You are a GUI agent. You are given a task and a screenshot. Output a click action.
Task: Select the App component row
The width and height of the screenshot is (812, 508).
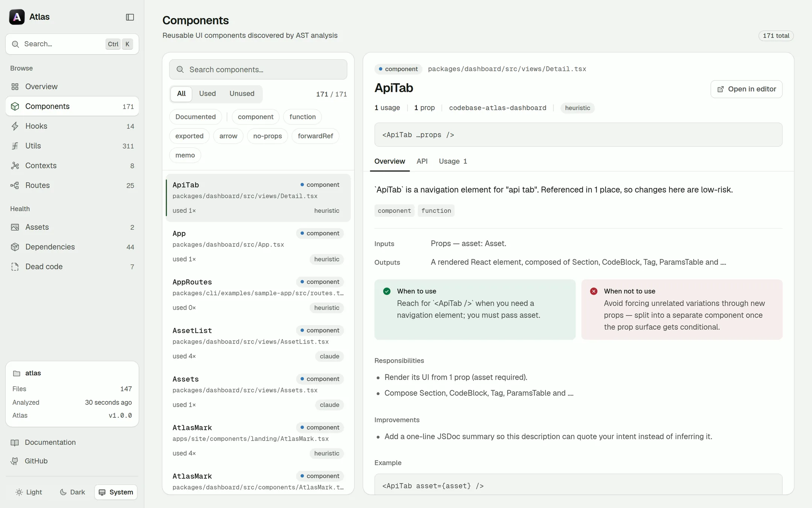coord(258,246)
